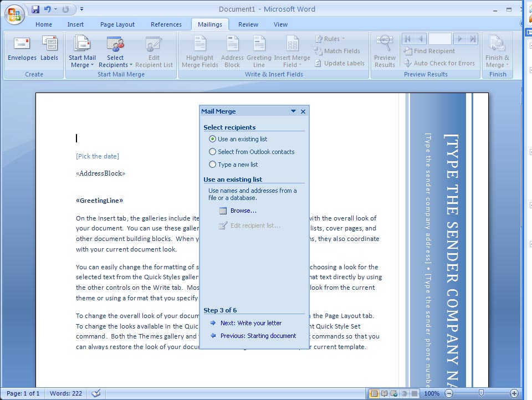
Task: Save the document from Quick Access Toolbar
Action: 35,9
